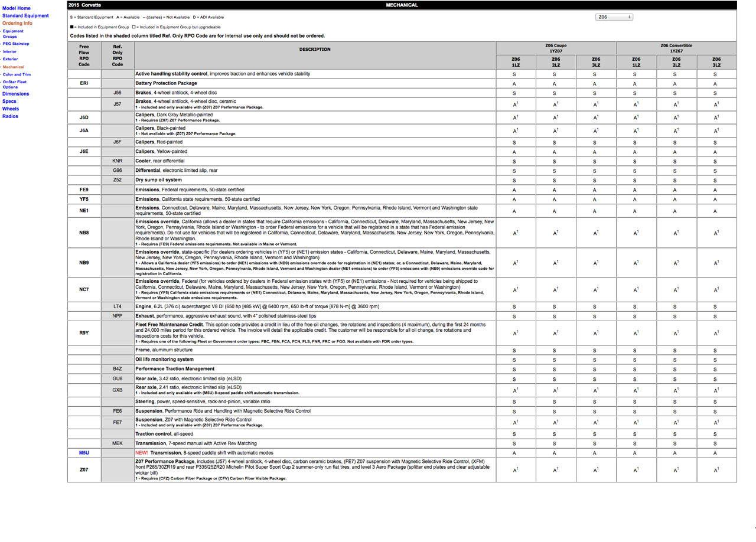
Task: Click Cooler, rear differential description
Action: [x=160, y=161]
